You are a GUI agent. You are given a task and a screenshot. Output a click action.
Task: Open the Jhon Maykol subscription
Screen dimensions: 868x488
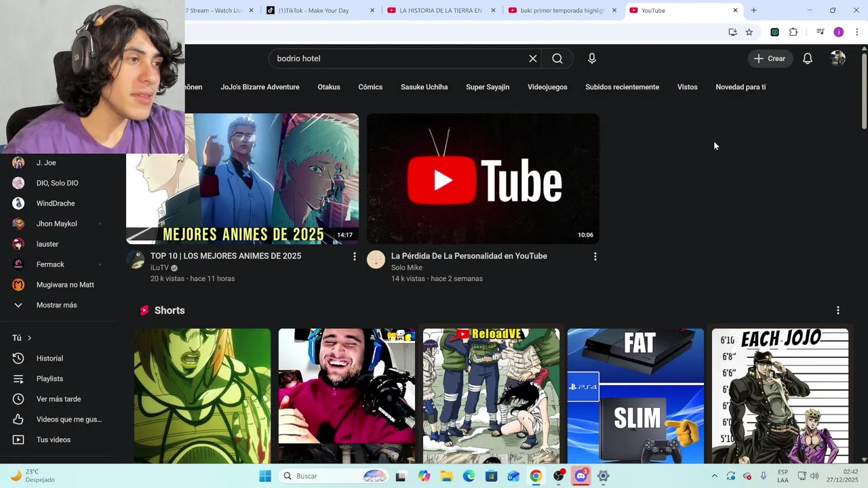[58, 224]
